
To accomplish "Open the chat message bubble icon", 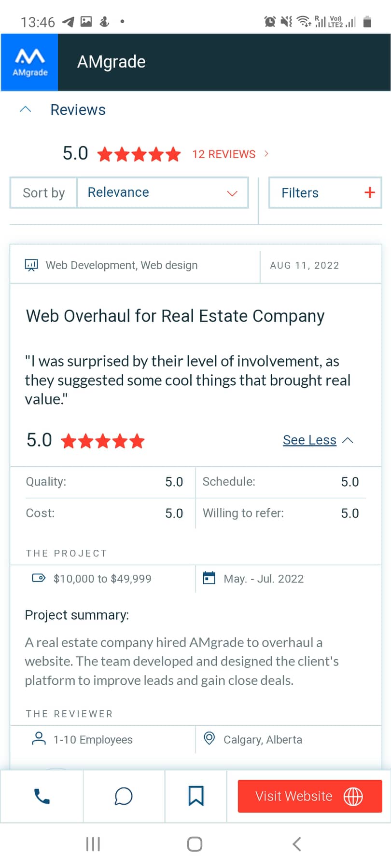I will coord(124,796).
